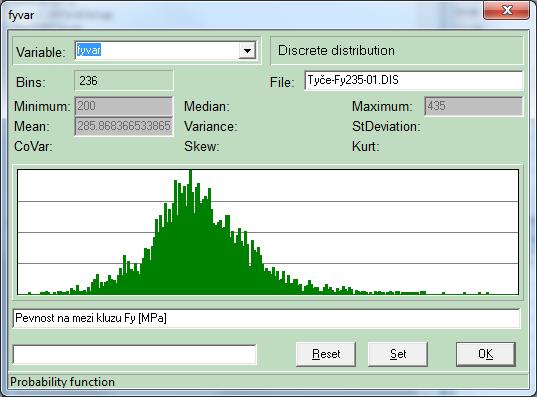Click the Skew label

point(202,147)
